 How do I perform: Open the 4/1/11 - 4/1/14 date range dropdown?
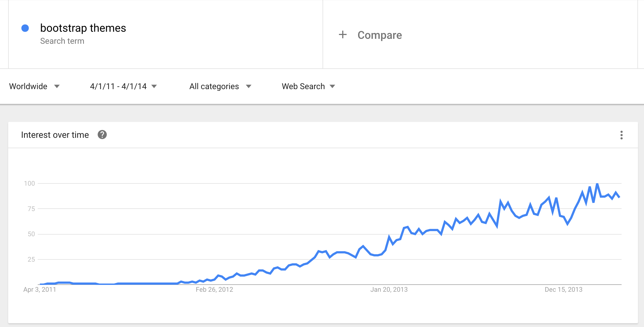(123, 86)
